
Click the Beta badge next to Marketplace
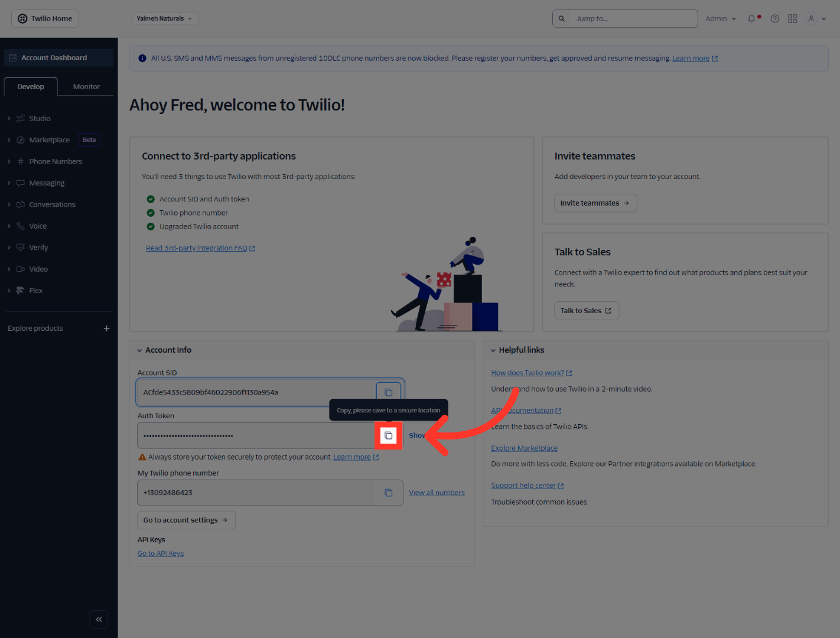(x=89, y=140)
